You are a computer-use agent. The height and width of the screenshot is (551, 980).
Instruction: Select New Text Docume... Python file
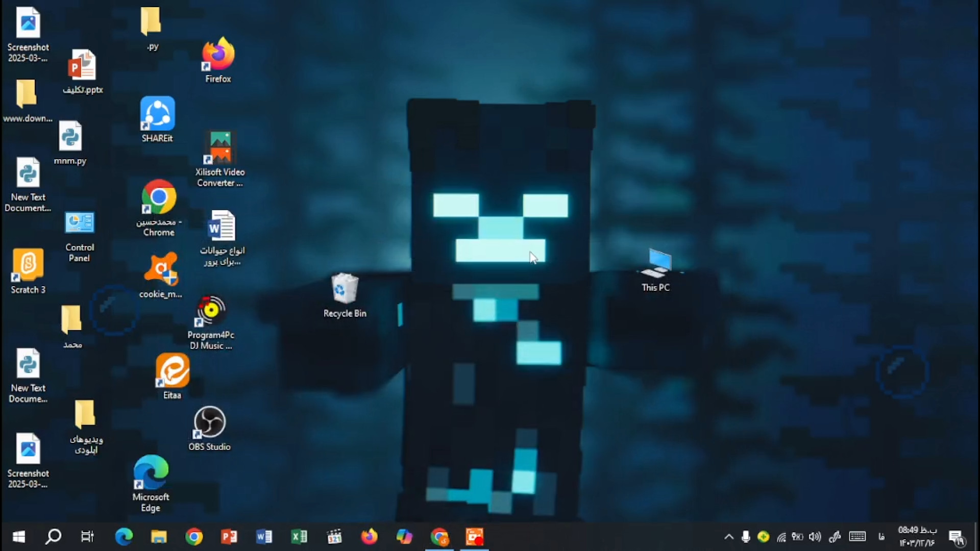tap(28, 376)
